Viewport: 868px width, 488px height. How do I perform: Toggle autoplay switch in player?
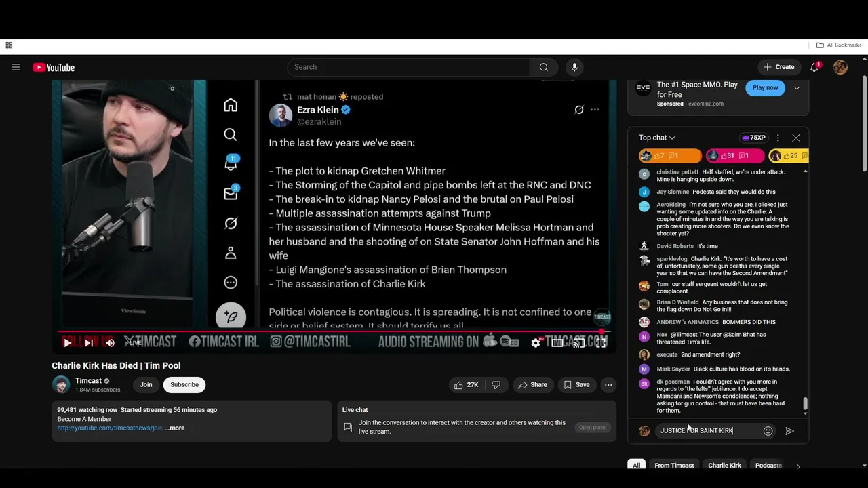[x=490, y=343]
